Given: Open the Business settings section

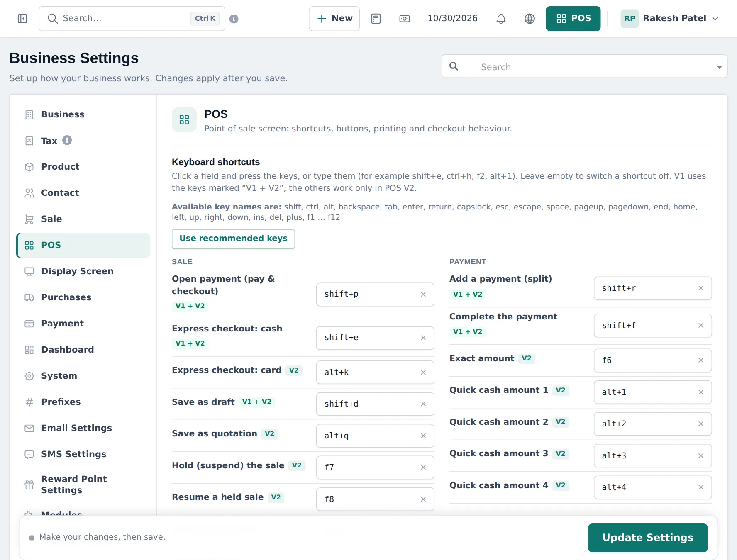Looking at the screenshot, I should pyautogui.click(x=83, y=114).
